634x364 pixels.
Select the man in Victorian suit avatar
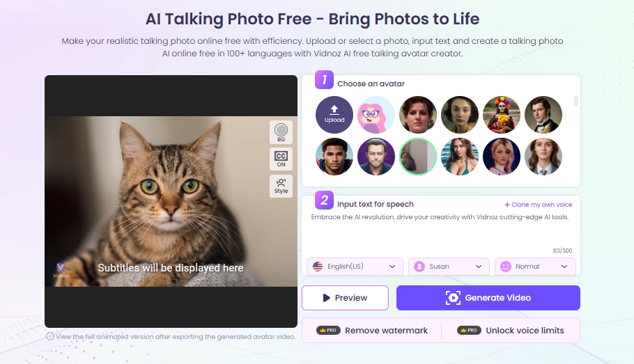pos(543,115)
